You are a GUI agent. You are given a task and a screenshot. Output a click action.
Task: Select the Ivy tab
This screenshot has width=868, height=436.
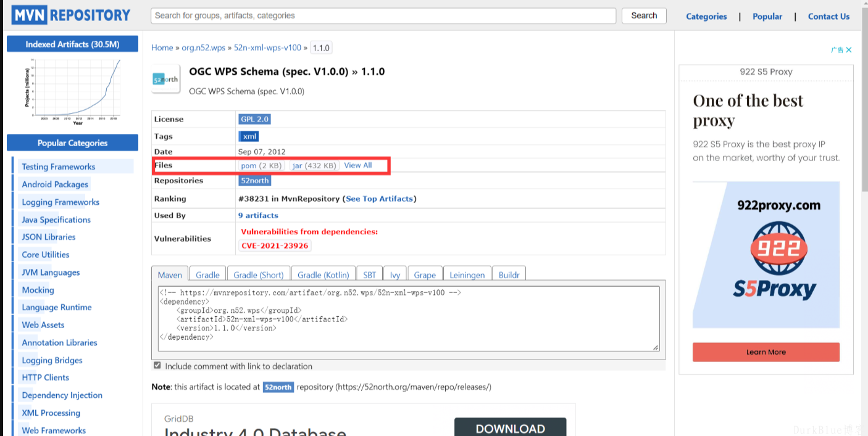[395, 275]
